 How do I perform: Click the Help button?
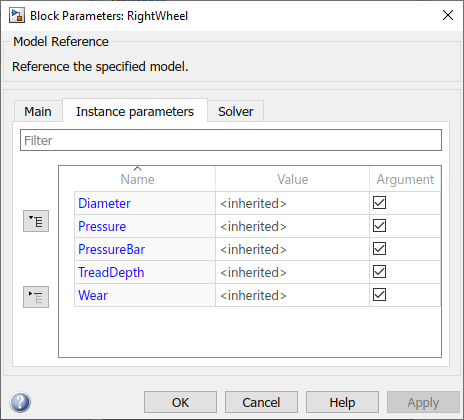pyautogui.click(x=342, y=402)
